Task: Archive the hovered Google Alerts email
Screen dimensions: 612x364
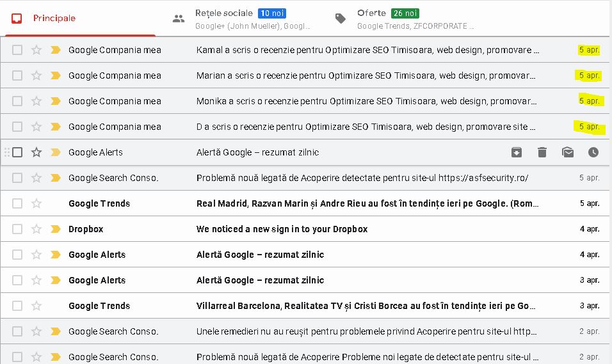Action: pos(517,152)
